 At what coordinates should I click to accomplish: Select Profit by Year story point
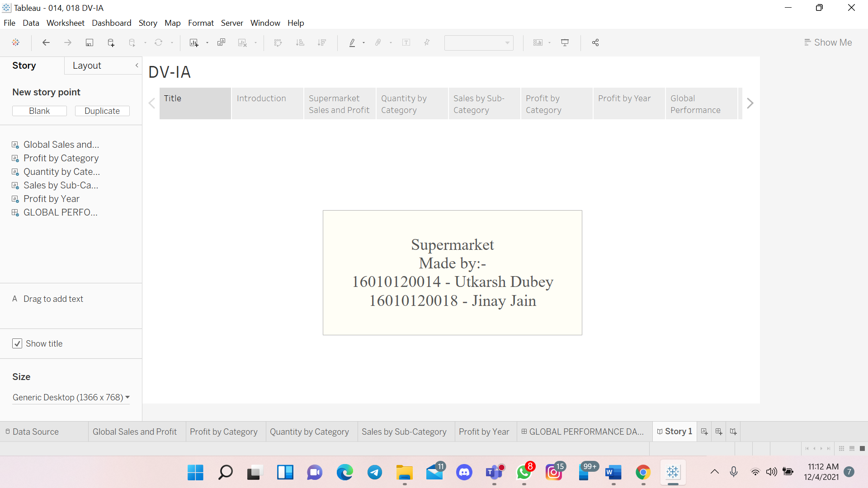click(629, 103)
